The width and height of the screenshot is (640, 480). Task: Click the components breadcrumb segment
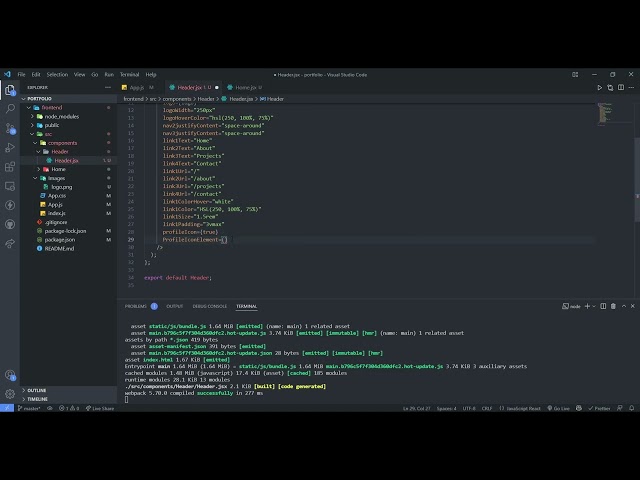[177, 99]
